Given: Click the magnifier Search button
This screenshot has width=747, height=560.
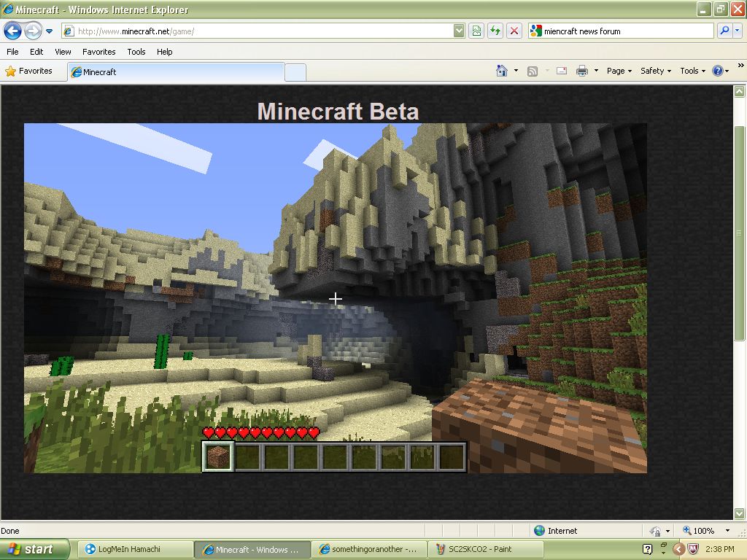Looking at the screenshot, I should (724, 31).
